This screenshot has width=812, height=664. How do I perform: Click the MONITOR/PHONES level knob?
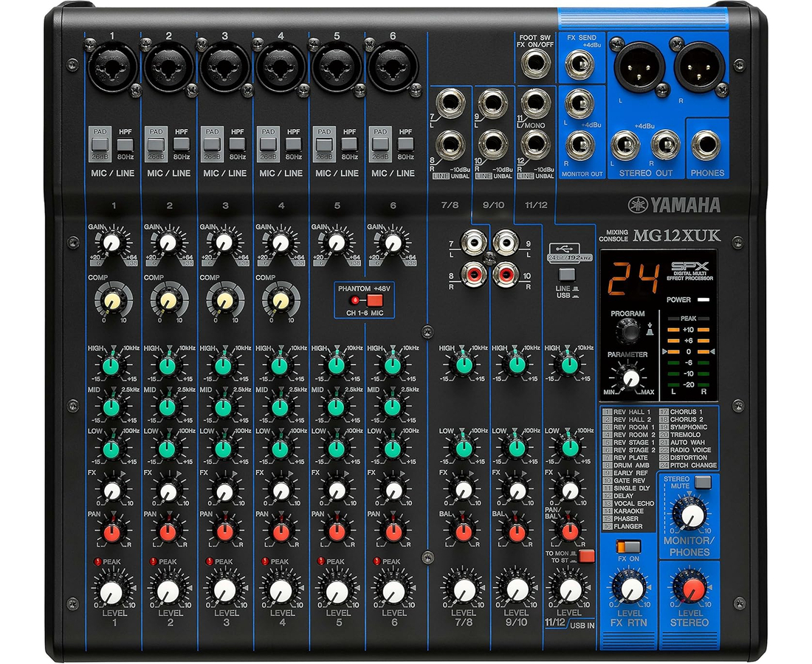coord(691,516)
